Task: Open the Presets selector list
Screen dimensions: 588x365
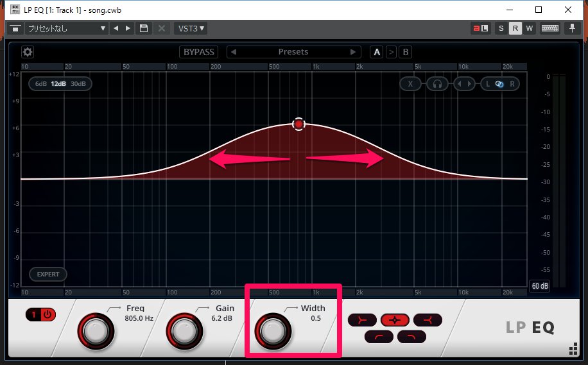Action: point(293,52)
